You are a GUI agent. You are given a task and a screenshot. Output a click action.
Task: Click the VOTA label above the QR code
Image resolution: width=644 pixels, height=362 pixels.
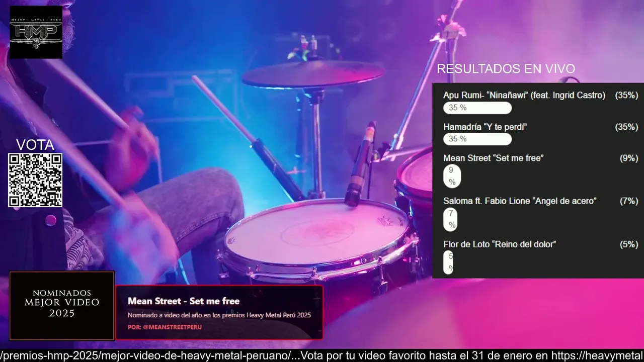click(35, 145)
